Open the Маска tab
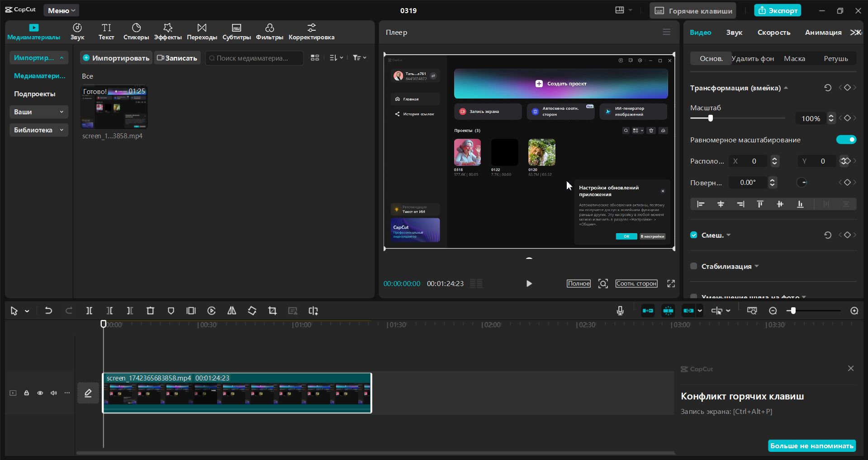The image size is (868, 460). [x=794, y=59]
